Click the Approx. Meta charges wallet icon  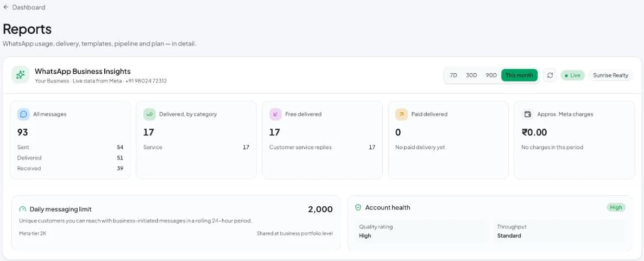pos(527,114)
